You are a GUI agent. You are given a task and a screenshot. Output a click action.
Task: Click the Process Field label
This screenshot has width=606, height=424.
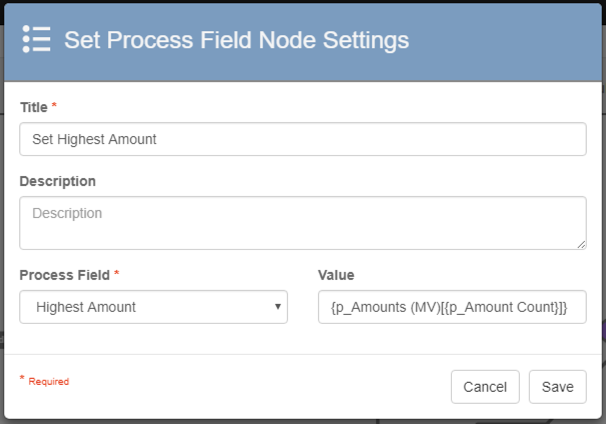pos(65,274)
